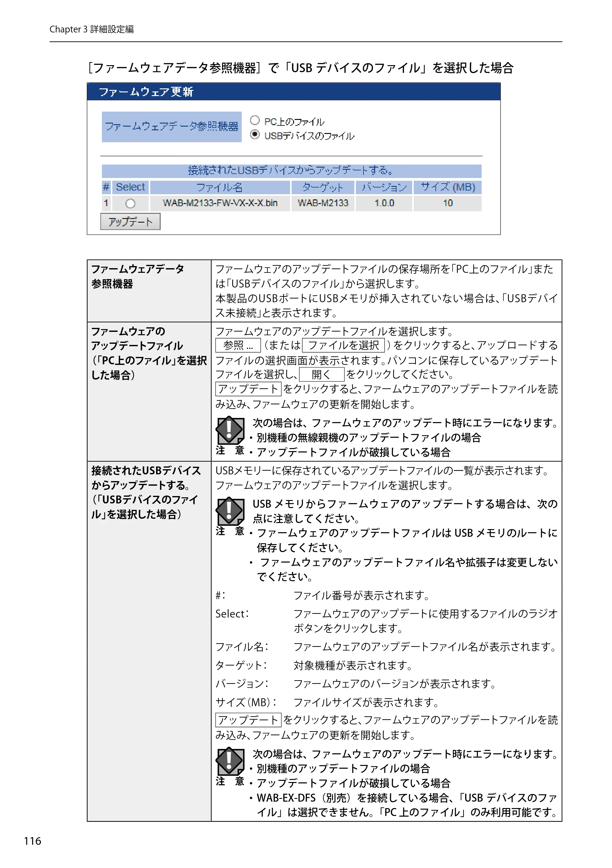Select the PC上のファイル radio button
Image resolution: width=612 pixels, height=868 pixels.
pyautogui.click(x=255, y=120)
